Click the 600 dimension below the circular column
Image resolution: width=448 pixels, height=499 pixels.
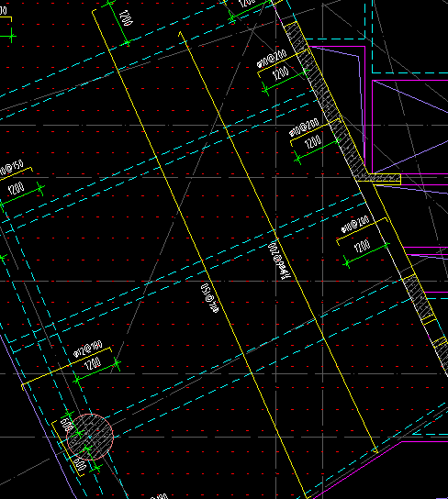[x=80, y=464]
